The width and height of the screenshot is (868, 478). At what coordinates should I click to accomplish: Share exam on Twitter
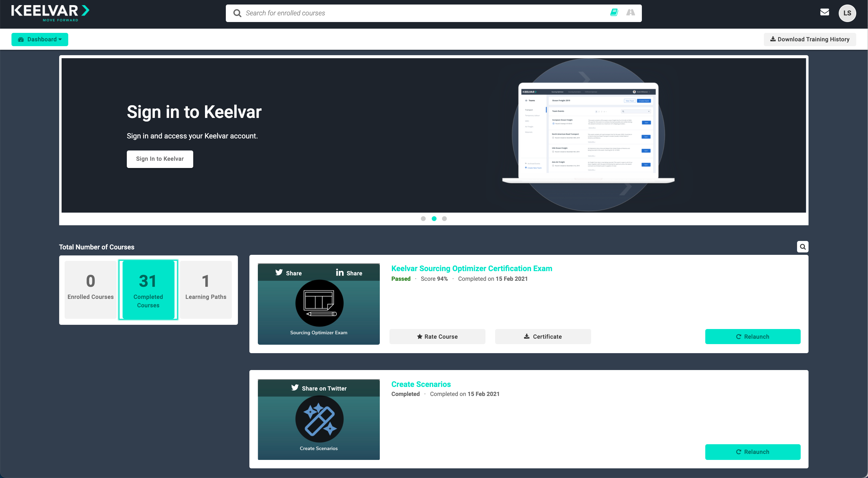(x=288, y=273)
